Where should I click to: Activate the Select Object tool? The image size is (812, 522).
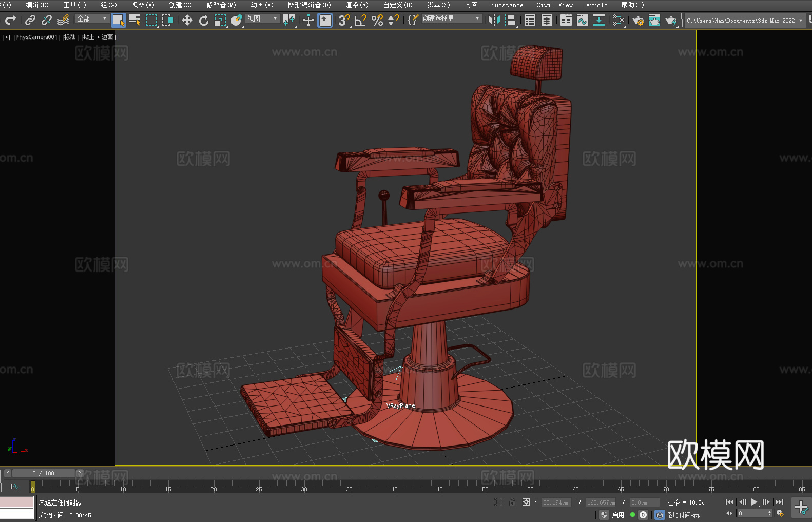click(119, 20)
